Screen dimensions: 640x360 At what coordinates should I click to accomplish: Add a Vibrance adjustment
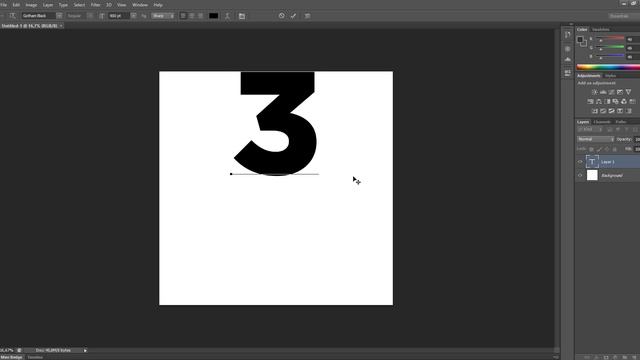click(629, 92)
